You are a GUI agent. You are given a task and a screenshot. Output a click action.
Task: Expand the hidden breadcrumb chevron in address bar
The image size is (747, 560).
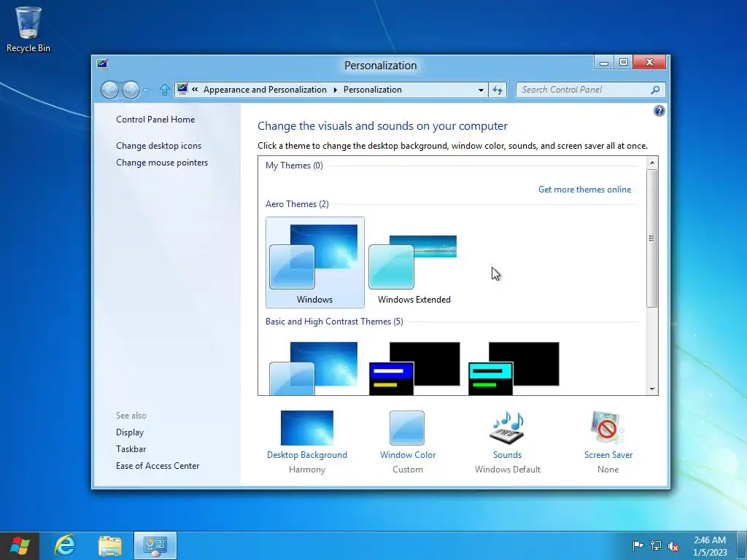click(195, 89)
